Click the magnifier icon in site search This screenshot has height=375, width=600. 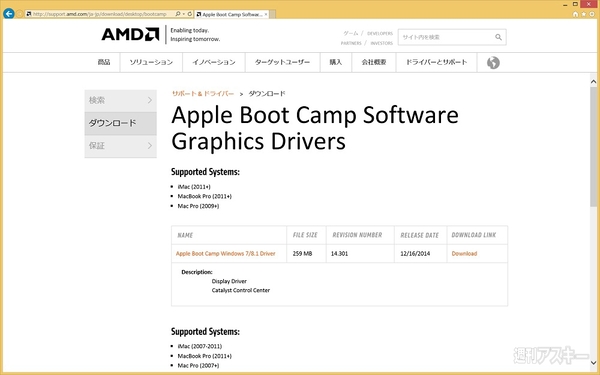(x=498, y=37)
